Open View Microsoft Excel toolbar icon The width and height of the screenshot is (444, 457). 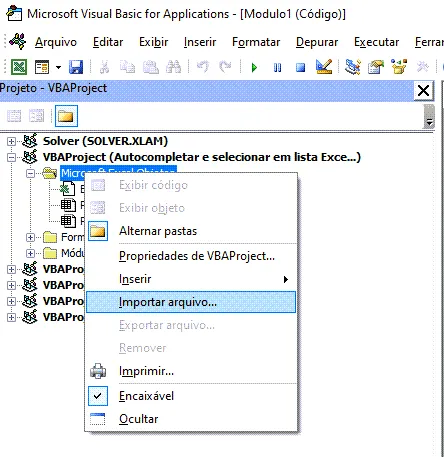pos(19,67)
